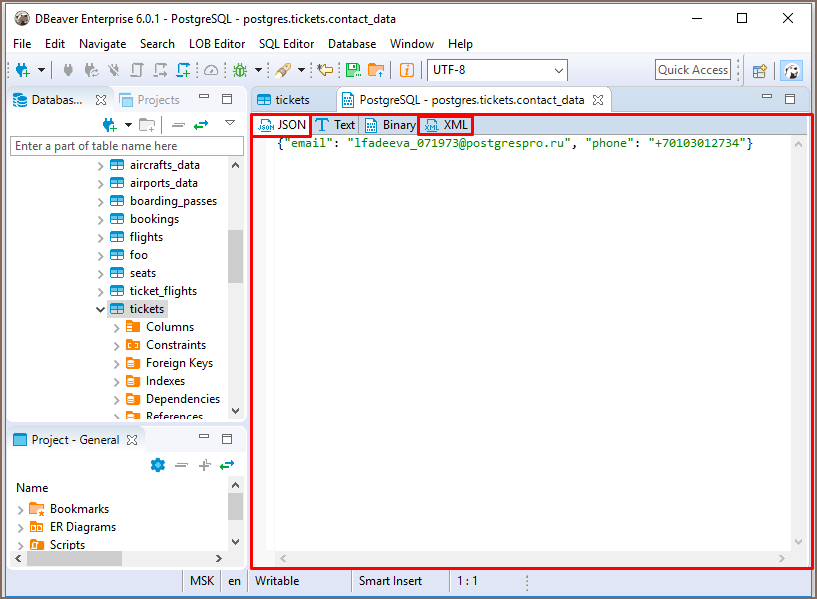Click the table name filter field
The width and height of the screenshot is (817, 599).
(126, 146)
